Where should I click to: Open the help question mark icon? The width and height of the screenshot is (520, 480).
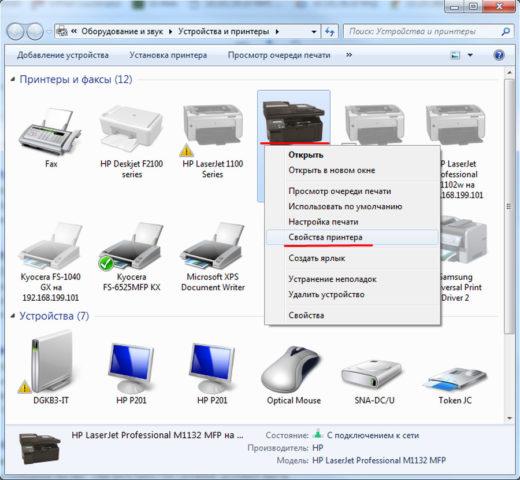point(499,55)
